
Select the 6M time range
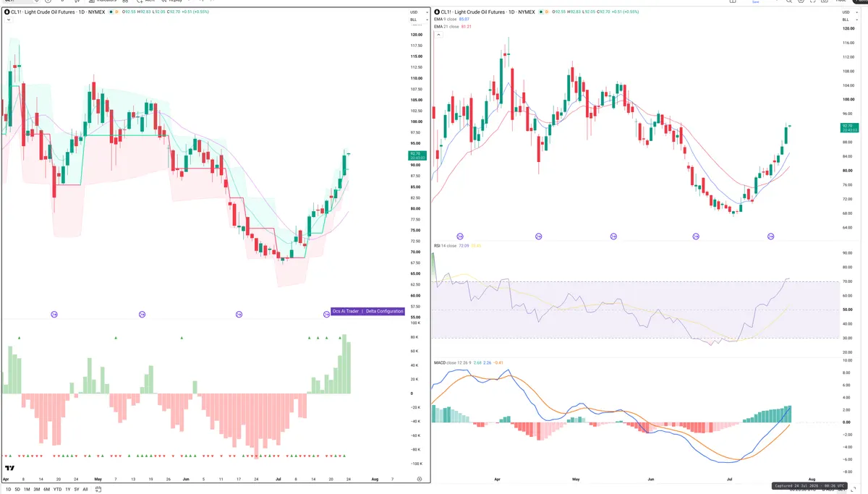(x=46, y=489)
